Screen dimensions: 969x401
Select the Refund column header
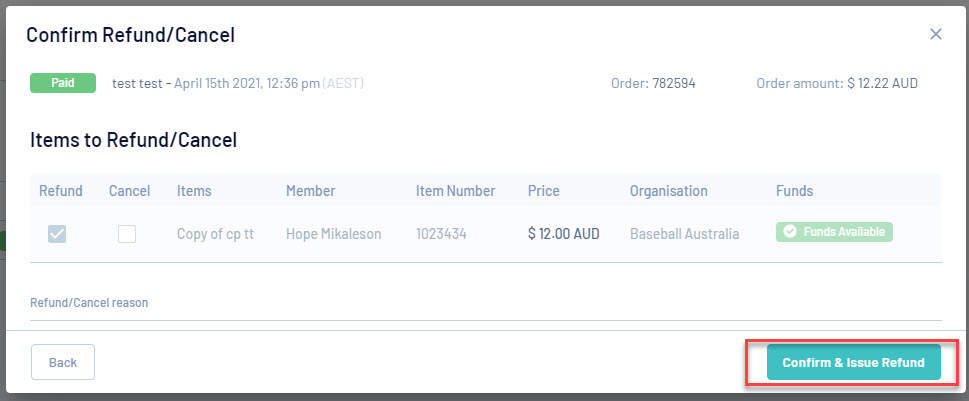(61, 191)
